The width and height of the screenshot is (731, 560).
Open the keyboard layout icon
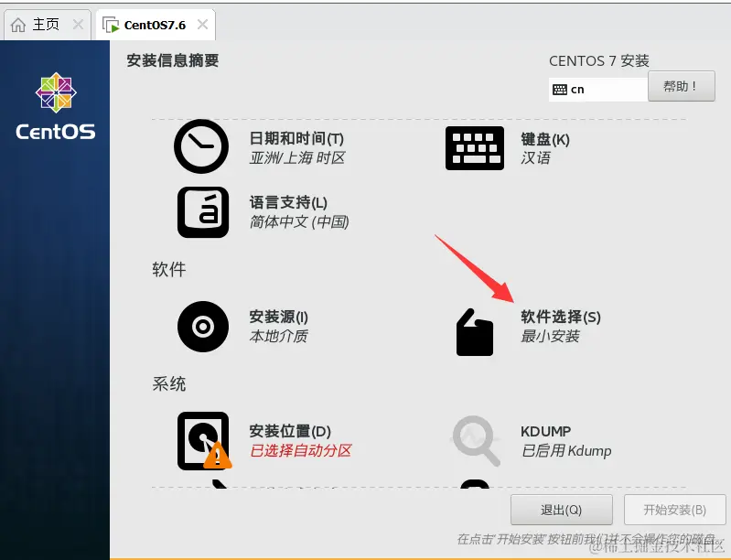[475, 148]
